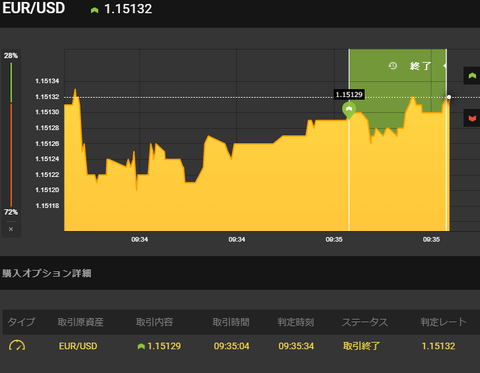Viewport: 480px width, 373px height.
Task: Click the white current-price dot on chart
Action: point(449,97)
